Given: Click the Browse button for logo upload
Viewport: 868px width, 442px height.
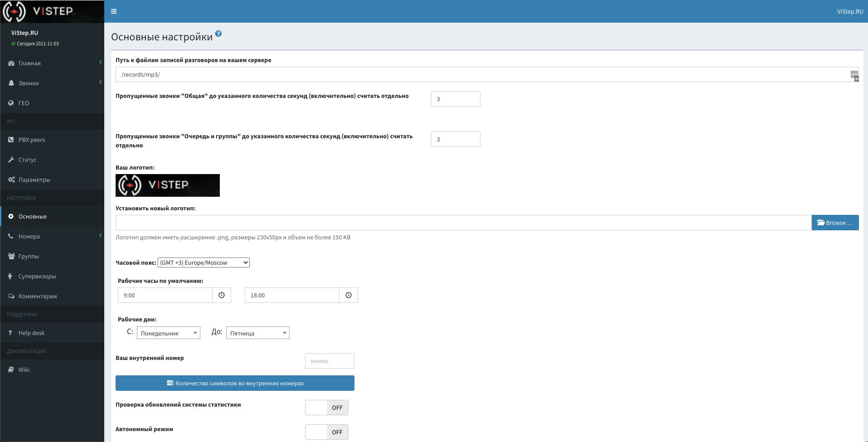Looking at the screenshot, I should click(x=835, y=223).
